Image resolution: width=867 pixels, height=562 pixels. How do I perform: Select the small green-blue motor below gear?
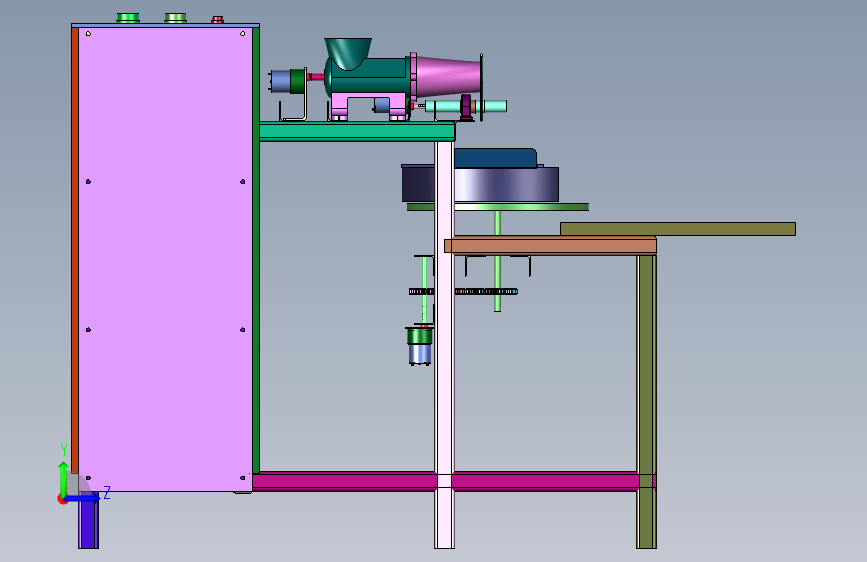[420, 345]
